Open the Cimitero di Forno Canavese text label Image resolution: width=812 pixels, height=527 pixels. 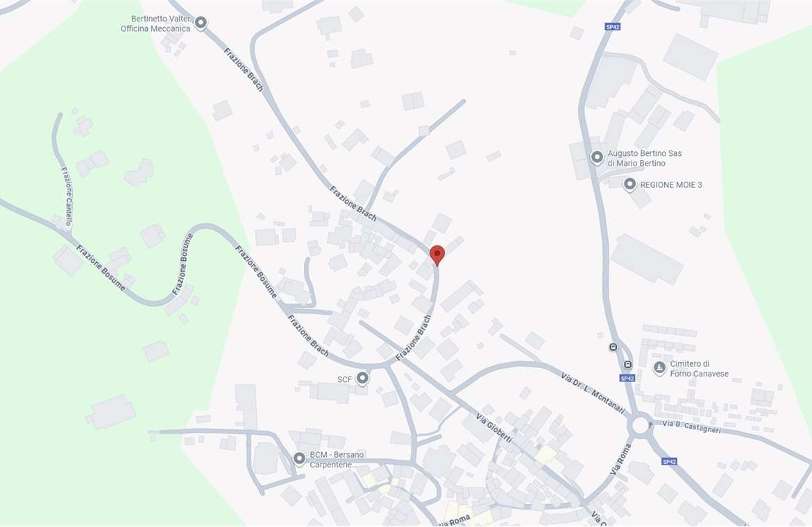coord(699,369)
